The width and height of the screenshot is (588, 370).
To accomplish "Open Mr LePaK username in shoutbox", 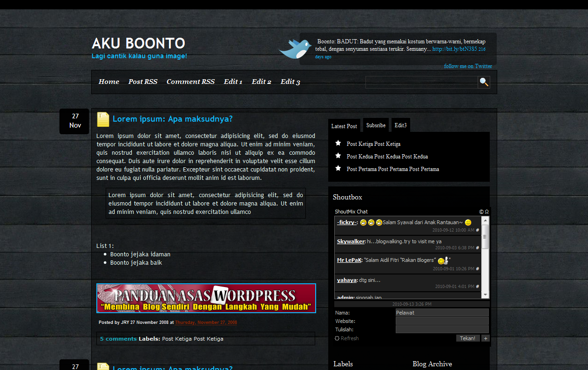I will click(350, 260).
